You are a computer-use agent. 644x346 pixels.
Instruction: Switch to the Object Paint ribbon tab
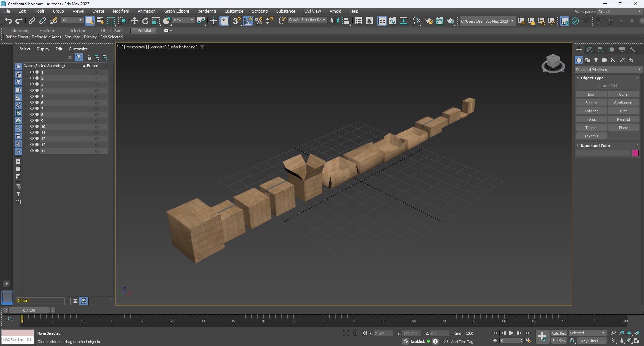(x=112, y=30)
